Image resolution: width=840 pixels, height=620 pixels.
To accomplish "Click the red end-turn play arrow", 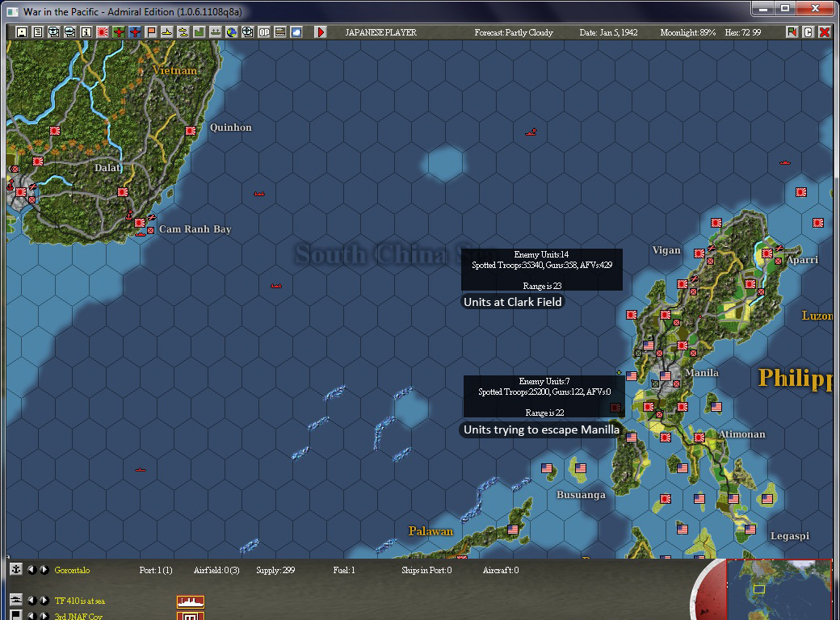I will [321, 32].
